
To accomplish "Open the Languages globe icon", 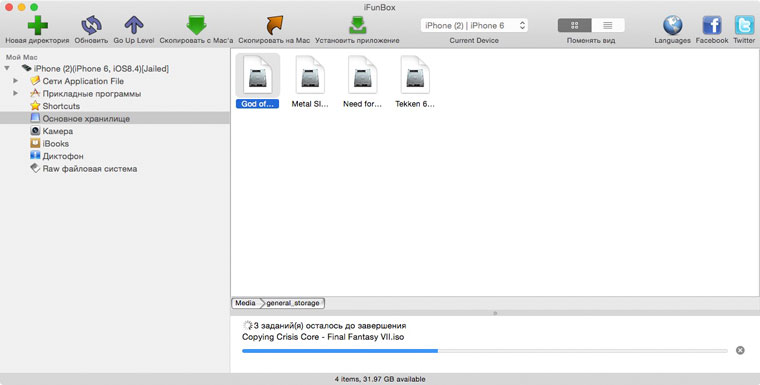I will [x=672, y=25].
